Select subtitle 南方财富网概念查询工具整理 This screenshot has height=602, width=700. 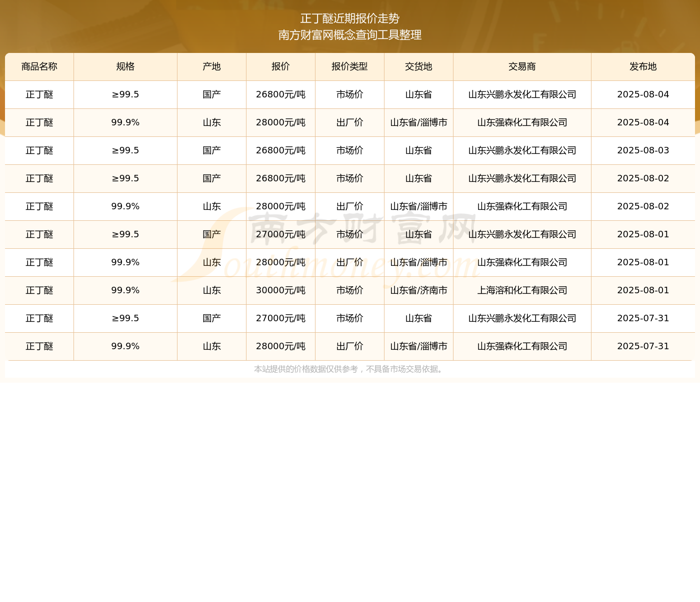coord(350,35)
